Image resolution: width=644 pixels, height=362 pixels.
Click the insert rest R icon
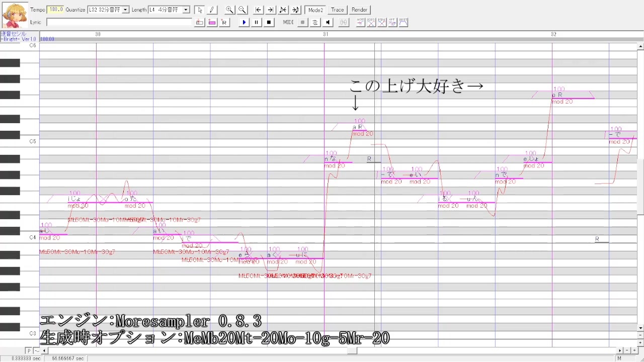coord(224,22)
